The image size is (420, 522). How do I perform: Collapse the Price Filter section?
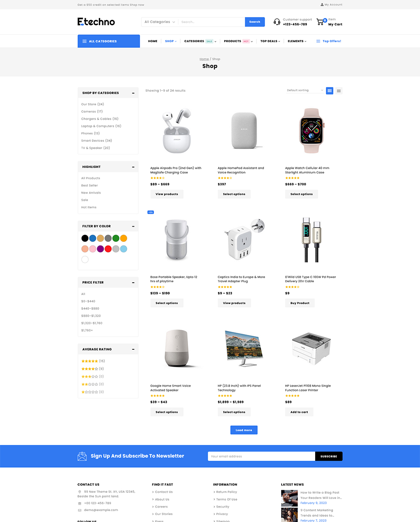[x=133, y=282]
